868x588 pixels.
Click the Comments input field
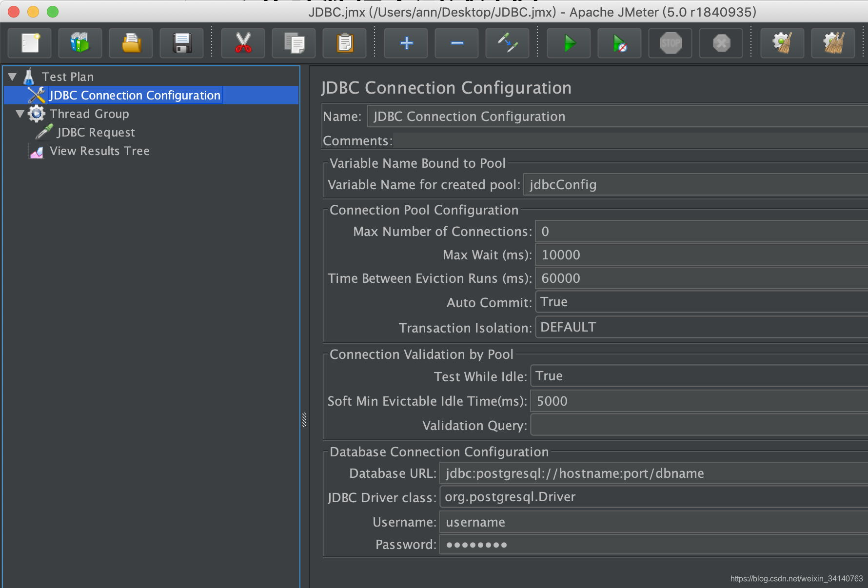[x=631, y=141]
